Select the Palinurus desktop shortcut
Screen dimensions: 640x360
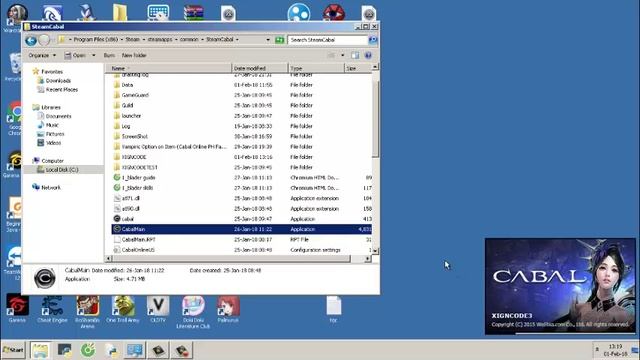(x=228, y=309)
